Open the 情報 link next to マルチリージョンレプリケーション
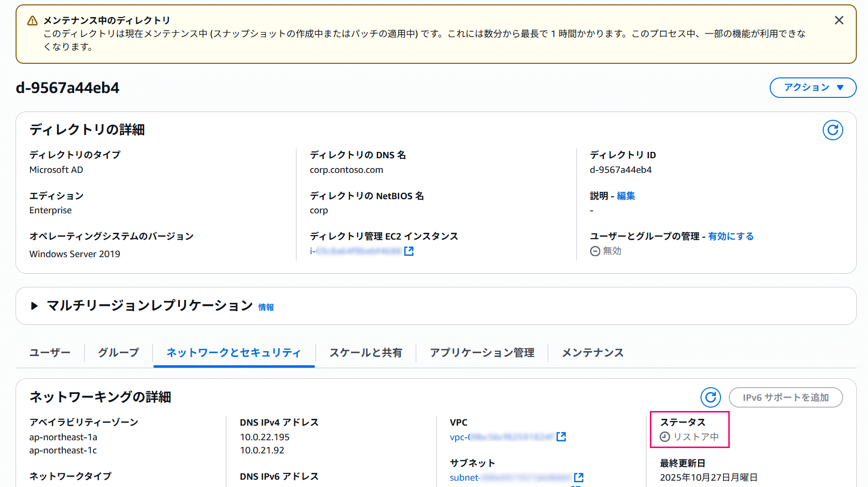This screenshot has height=487, width=868. (x=266, y=307)
